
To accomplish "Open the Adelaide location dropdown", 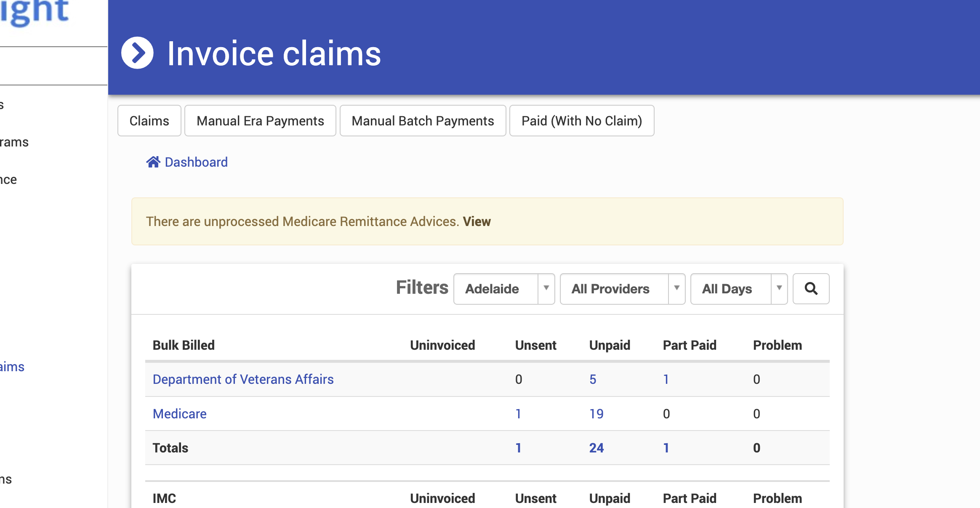I will pyautogui.click(x=504, y=289).
